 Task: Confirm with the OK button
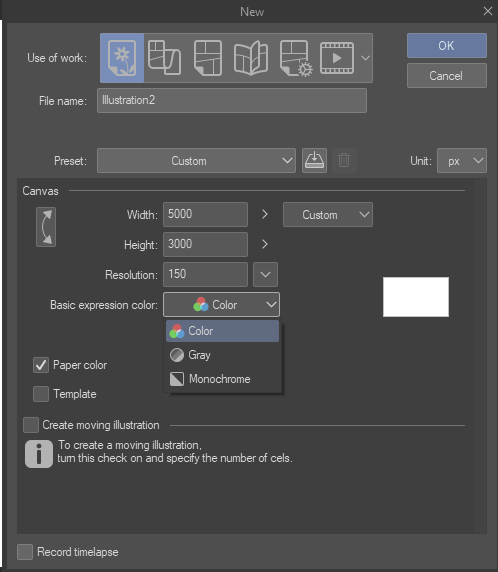tap(447, 46)
